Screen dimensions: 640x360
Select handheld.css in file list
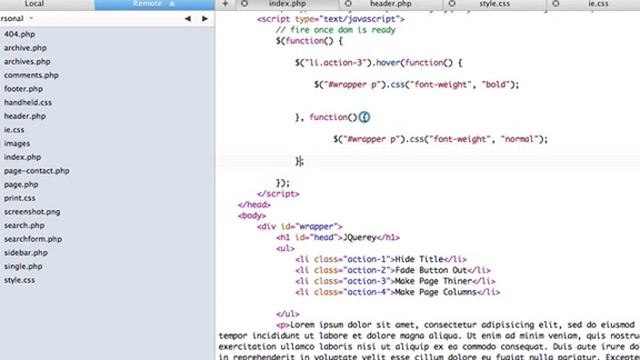28,102
